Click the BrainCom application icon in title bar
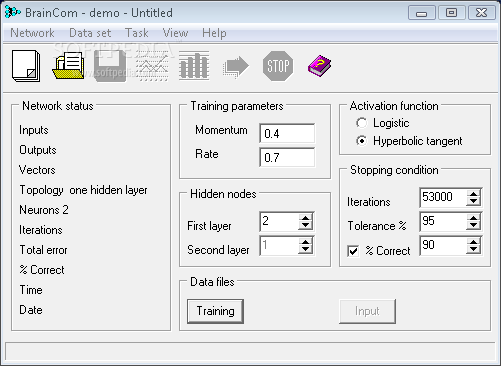501x366 pixels. [x=13, y=12]
